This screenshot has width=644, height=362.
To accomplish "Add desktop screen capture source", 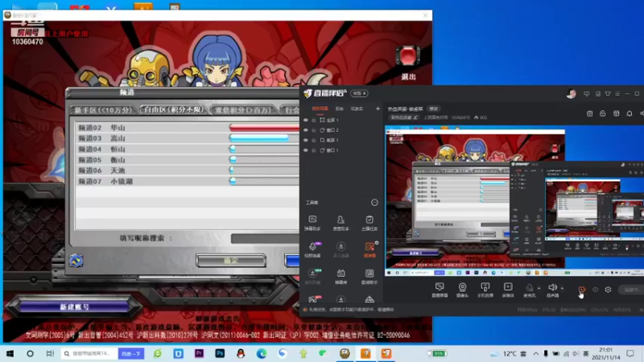I will pos(440,290).
